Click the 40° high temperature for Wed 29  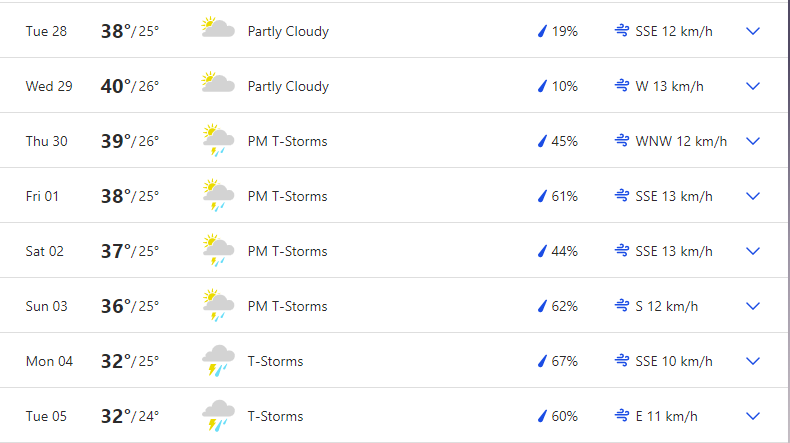click(116, 86)
